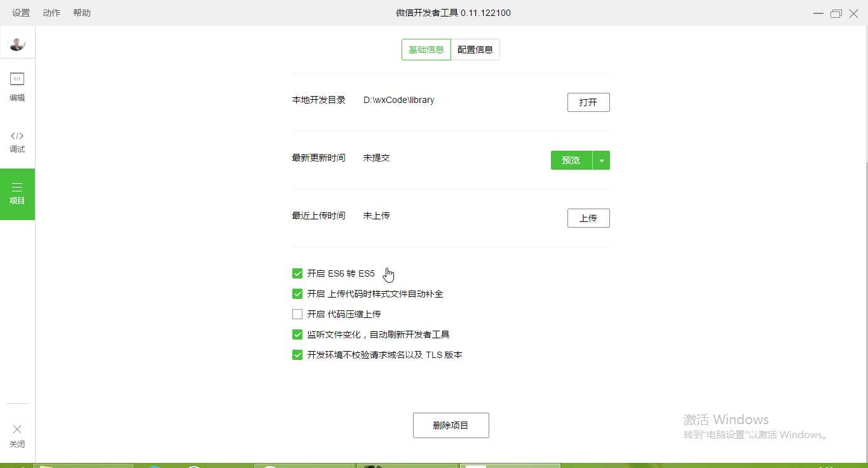Restore the developer tools window size

coord(836,13)
